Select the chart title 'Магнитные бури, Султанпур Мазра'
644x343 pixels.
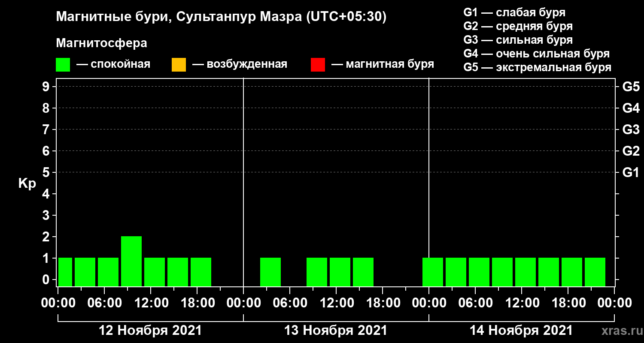coord(178,17)
